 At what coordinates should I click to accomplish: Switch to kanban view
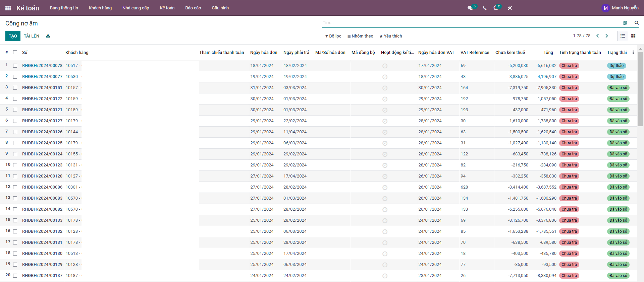point(633,36)
